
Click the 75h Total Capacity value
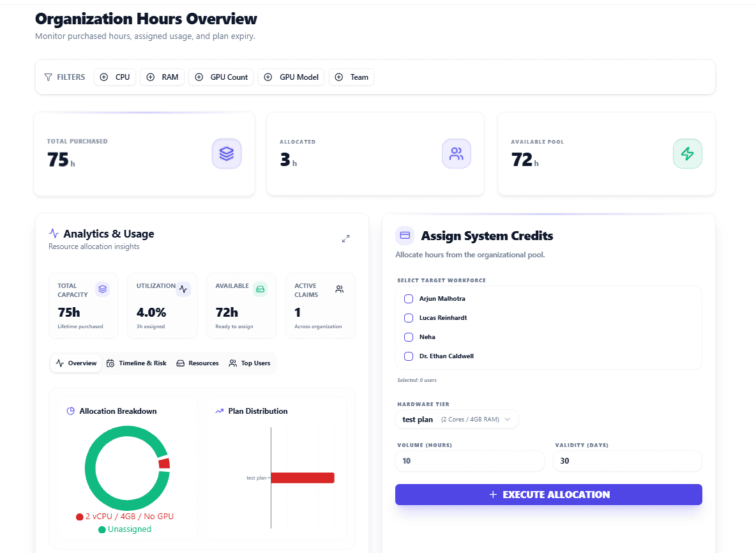click(x=69, y=312)
